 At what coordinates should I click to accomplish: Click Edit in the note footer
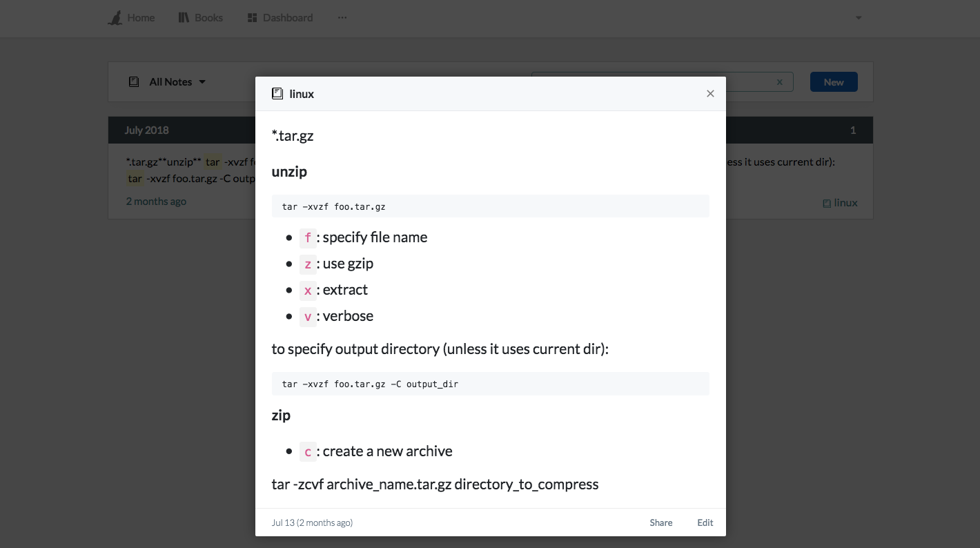pos(705,522)
